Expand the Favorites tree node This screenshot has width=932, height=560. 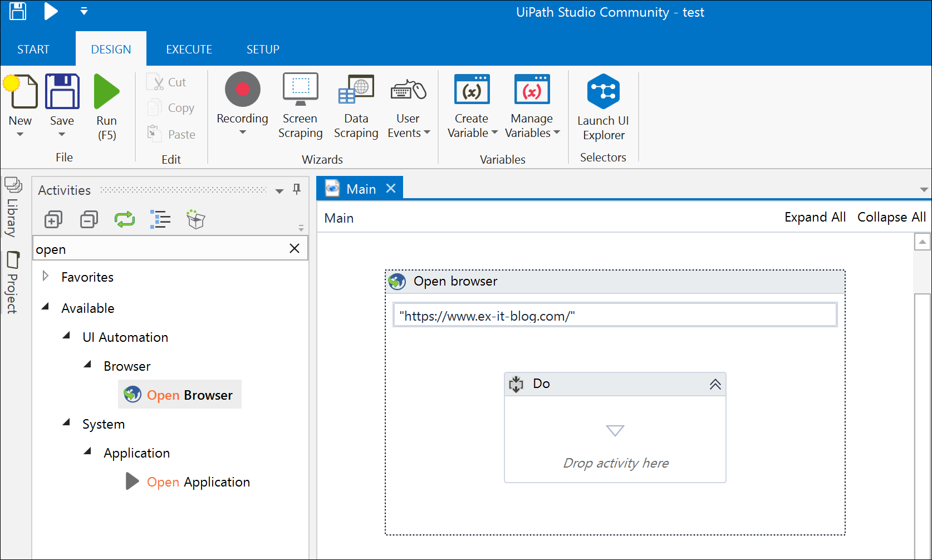tap(46, 276)
